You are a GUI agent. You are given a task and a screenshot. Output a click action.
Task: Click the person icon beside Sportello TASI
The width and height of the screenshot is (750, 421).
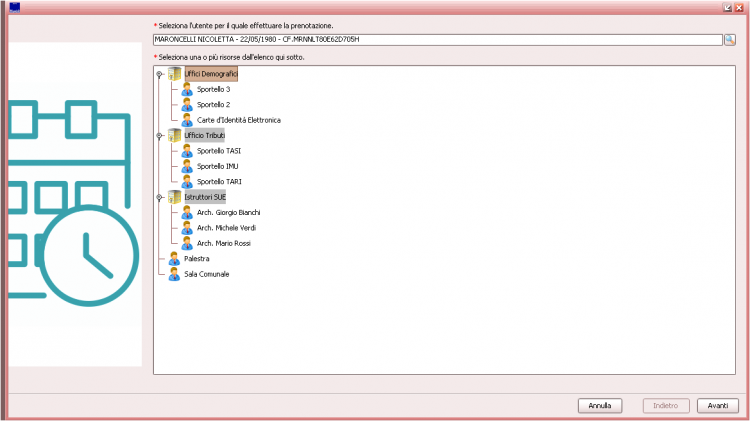coord(187,151)
